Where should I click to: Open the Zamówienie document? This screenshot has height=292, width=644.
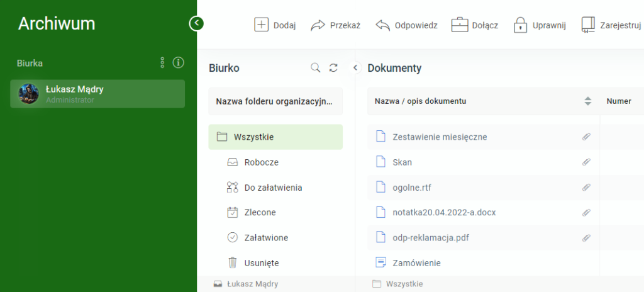click(x=416, y=263)
